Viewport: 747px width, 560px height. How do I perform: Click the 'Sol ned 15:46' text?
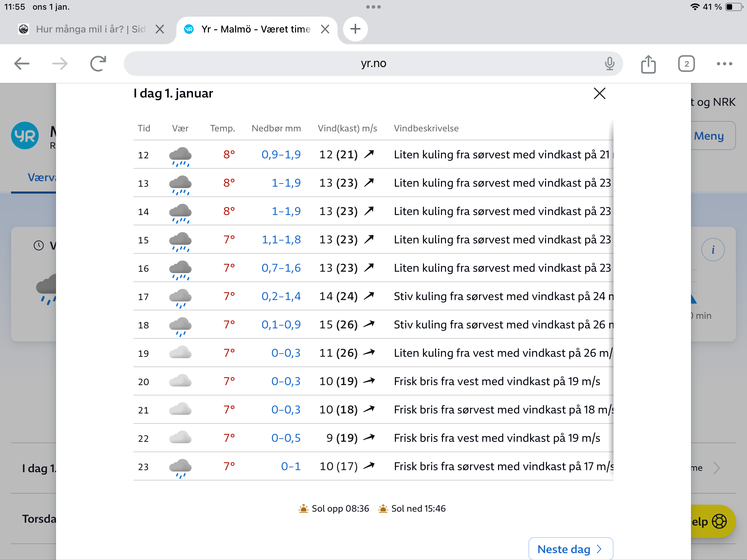click(418, 508)
